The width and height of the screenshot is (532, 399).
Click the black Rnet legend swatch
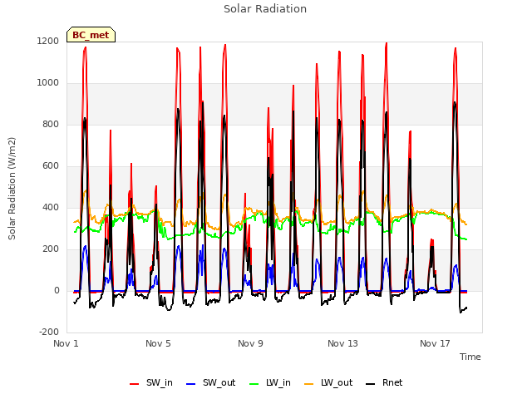[x=371, y=384]
